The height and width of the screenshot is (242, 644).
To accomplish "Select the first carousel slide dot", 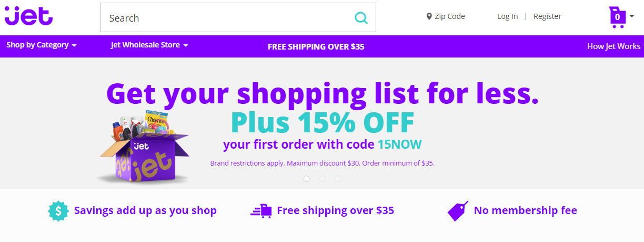I will pos(307,179).
